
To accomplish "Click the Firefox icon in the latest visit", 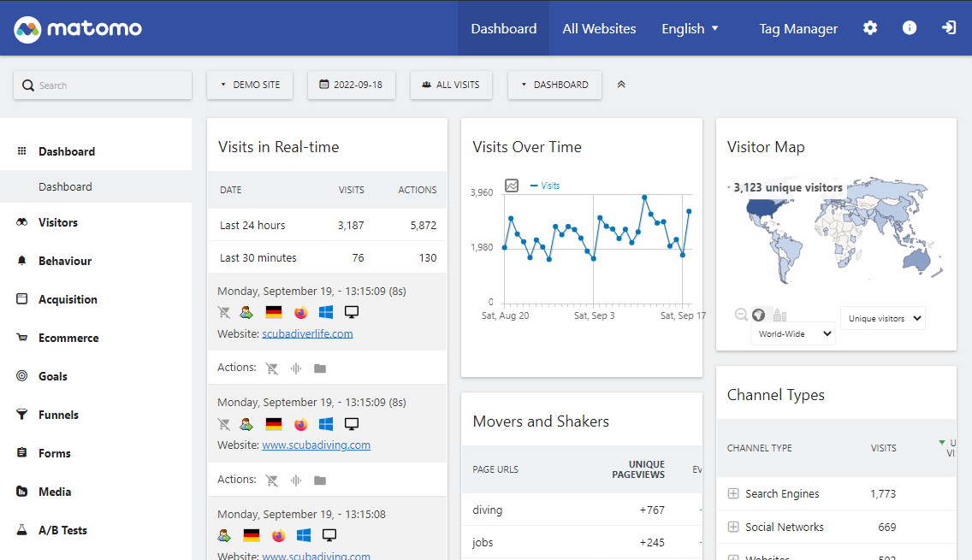I will 301,312.
